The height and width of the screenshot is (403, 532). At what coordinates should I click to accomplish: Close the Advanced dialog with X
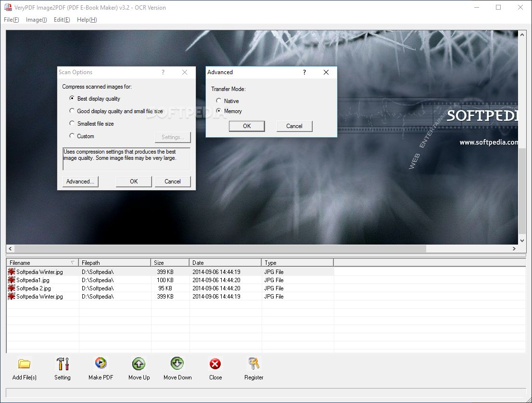326,72
